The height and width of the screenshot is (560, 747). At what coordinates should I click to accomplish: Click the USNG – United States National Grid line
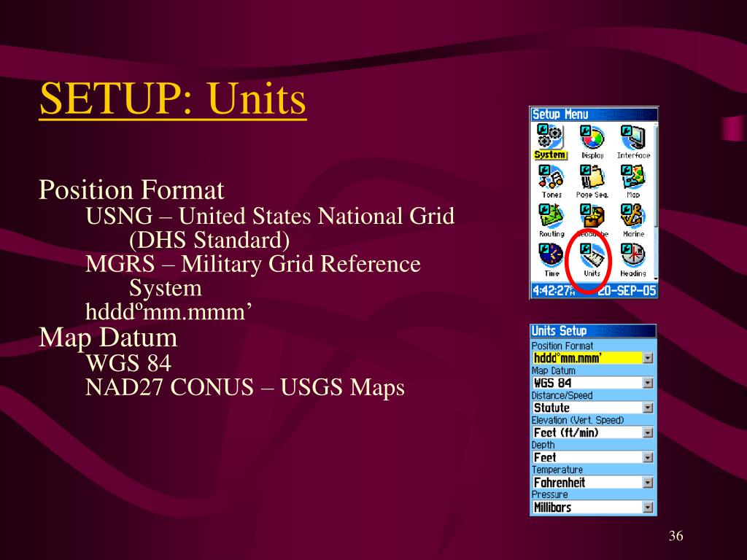(x=270, y=216)
